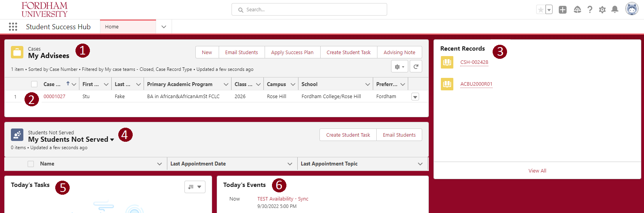The width and height of the screenshot is (644, 213).
Task: Open Name column dropdown
Action: (x=160, y=164)
